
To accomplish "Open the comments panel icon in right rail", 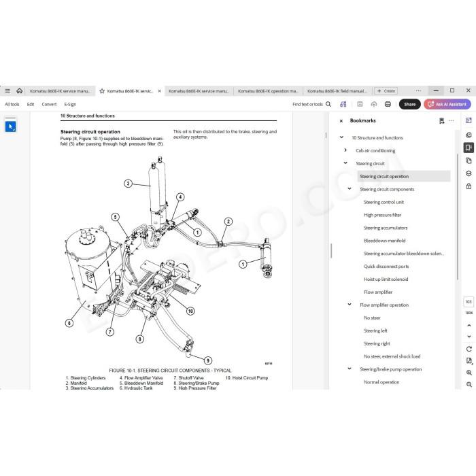I will pos(469,120).
